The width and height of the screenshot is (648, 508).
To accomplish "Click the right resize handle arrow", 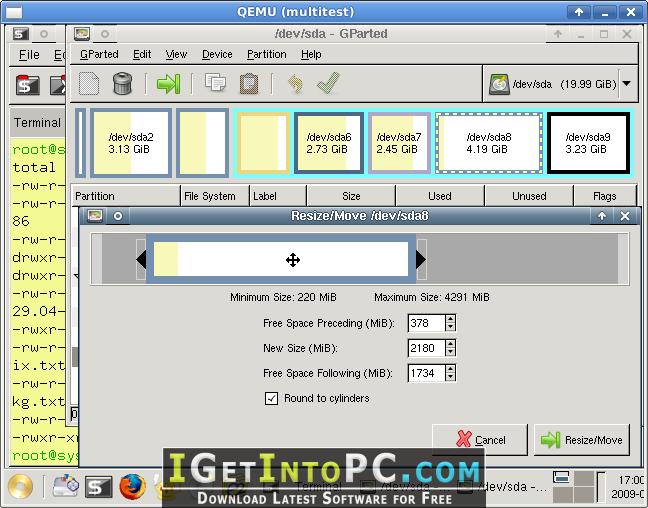I will 421,260.
